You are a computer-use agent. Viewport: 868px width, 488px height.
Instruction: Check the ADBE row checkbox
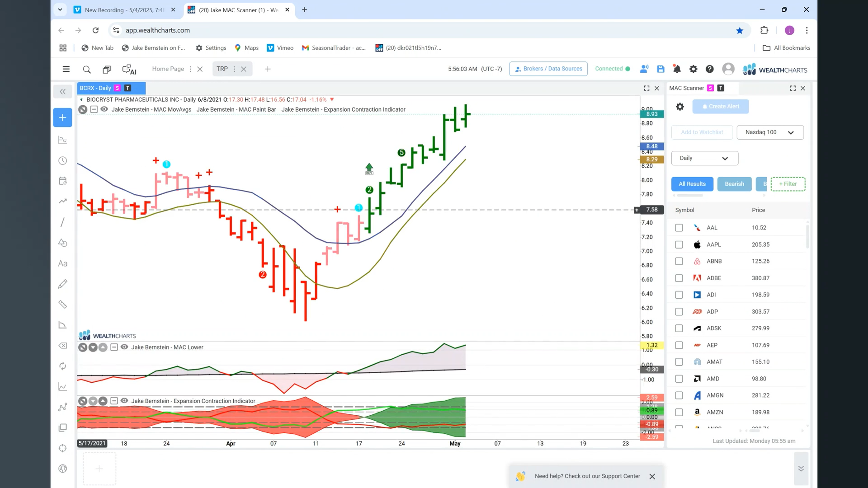679,278
